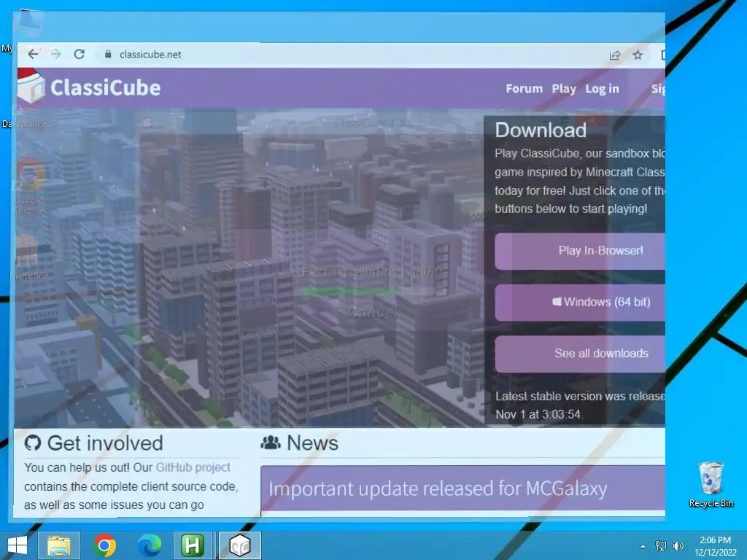The height and width of the screenshot is (560, 747).
Task: Select the Recycle Bin desktop icon
Action: (711, 485)
